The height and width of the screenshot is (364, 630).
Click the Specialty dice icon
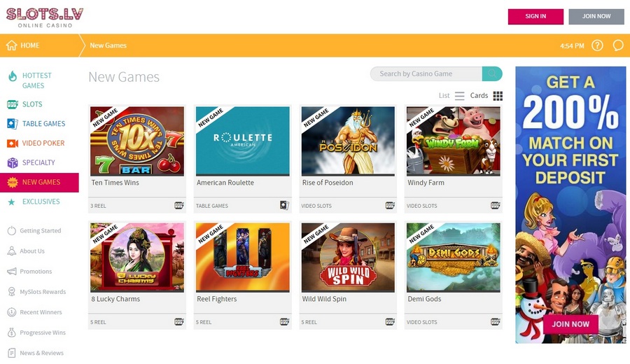tap(13, 162)
